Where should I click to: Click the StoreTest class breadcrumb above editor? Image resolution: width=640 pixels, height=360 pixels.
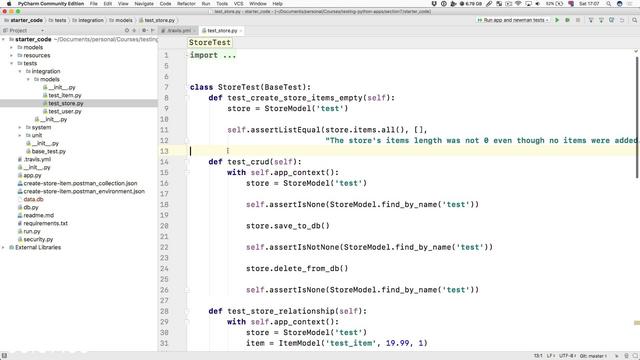(209, 42)
